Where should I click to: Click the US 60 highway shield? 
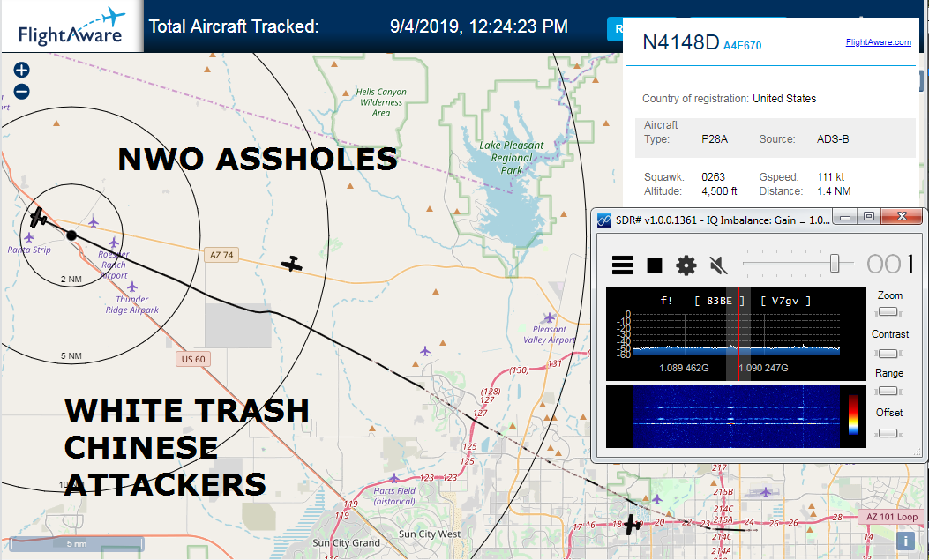193,359
